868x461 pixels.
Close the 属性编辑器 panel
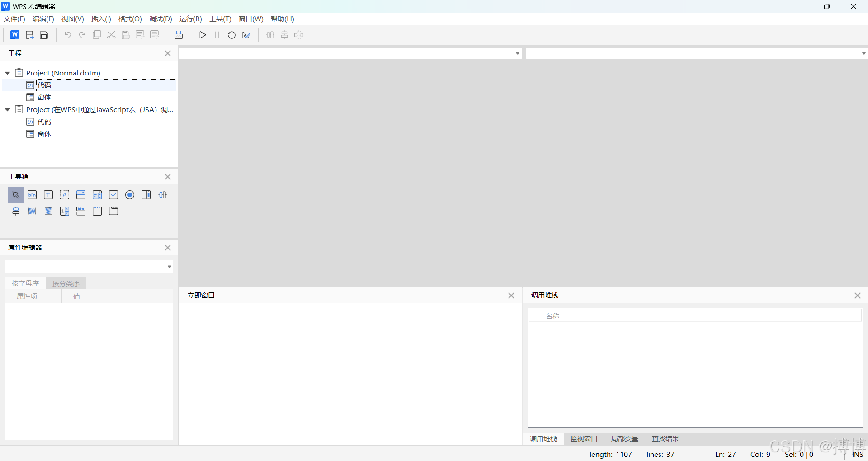168,248
